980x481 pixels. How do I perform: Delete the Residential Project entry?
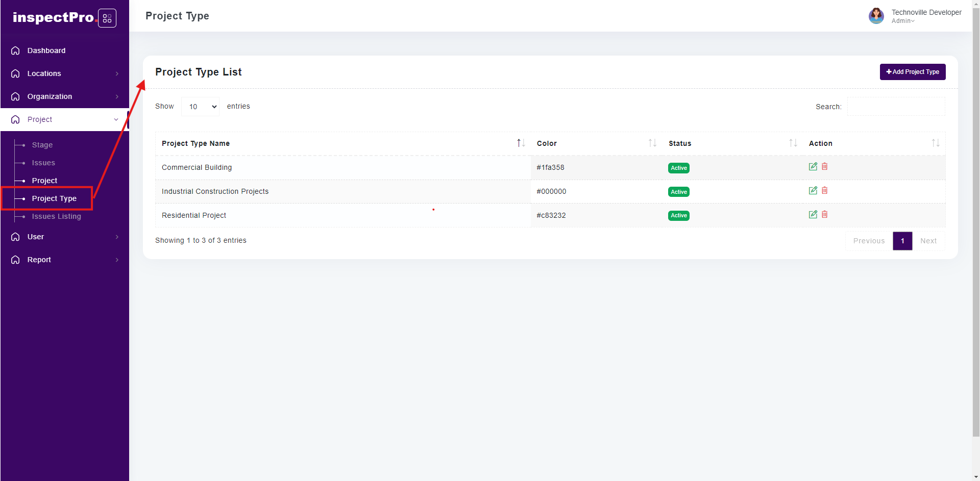[x=824, y=215]
